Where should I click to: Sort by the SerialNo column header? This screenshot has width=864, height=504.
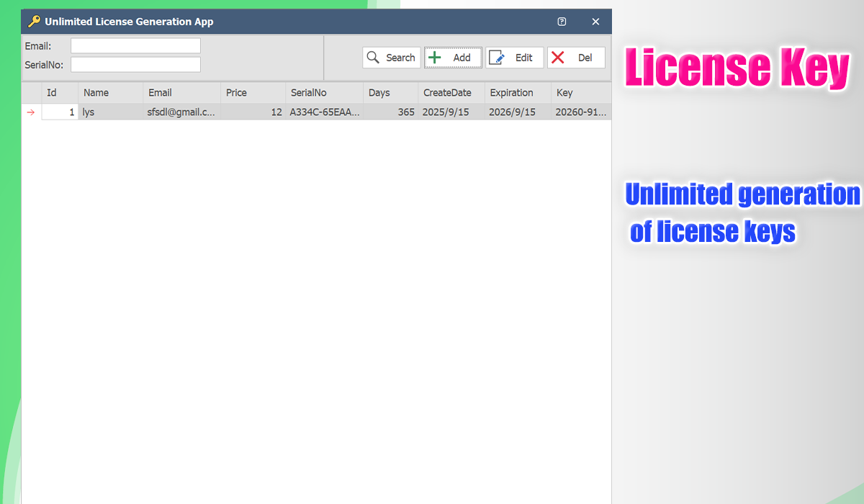pyautogui.click(x=325, y=93)
